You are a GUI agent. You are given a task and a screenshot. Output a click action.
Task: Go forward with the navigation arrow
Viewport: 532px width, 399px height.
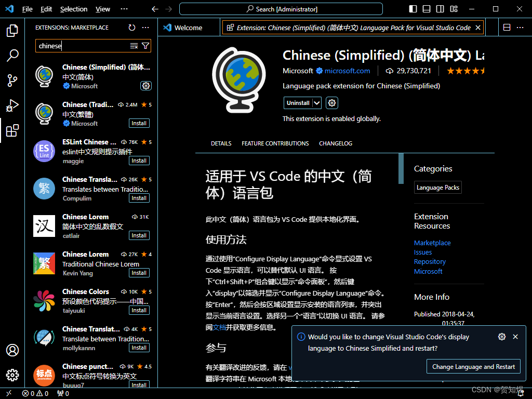(169, 9)
